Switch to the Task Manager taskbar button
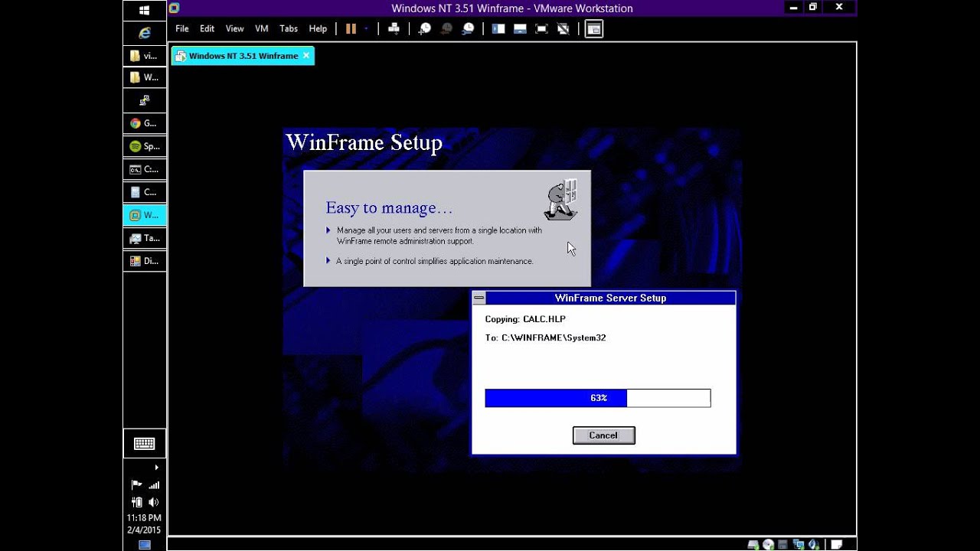This screenshot has width=980, height=551. point(144,238)
